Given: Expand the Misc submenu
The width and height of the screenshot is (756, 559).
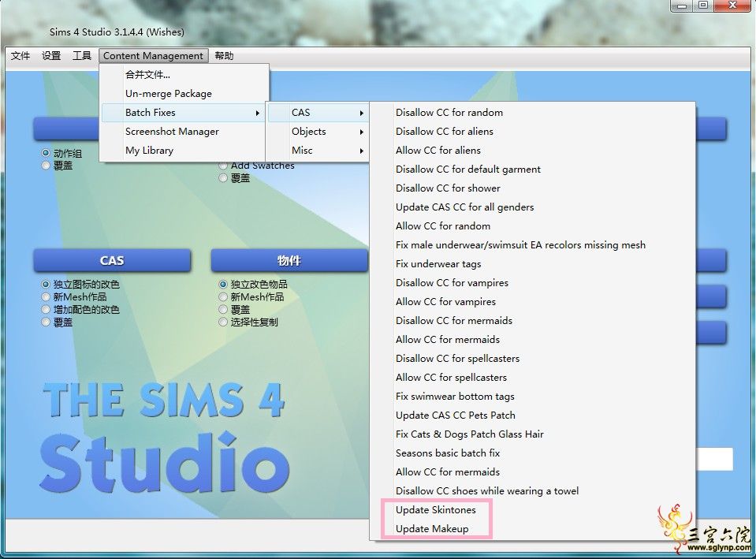Looking at the screenshot, I should pyautogui.click(x=318, y=150).
